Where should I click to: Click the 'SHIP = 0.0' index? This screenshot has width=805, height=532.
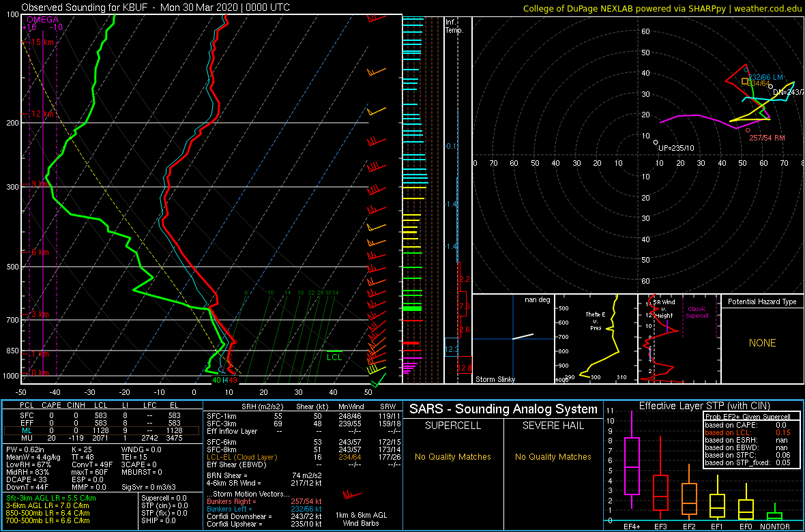(x=159, y=520)
